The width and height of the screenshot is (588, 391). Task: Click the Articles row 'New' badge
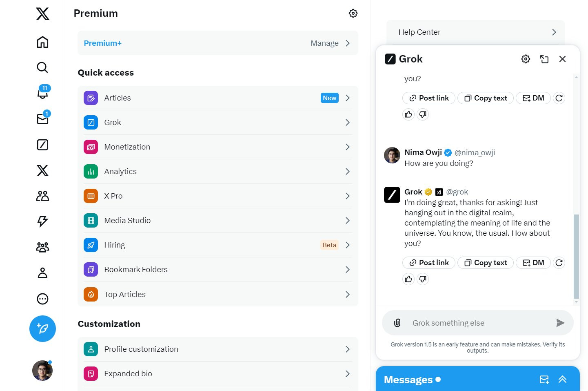coord(329,98)
